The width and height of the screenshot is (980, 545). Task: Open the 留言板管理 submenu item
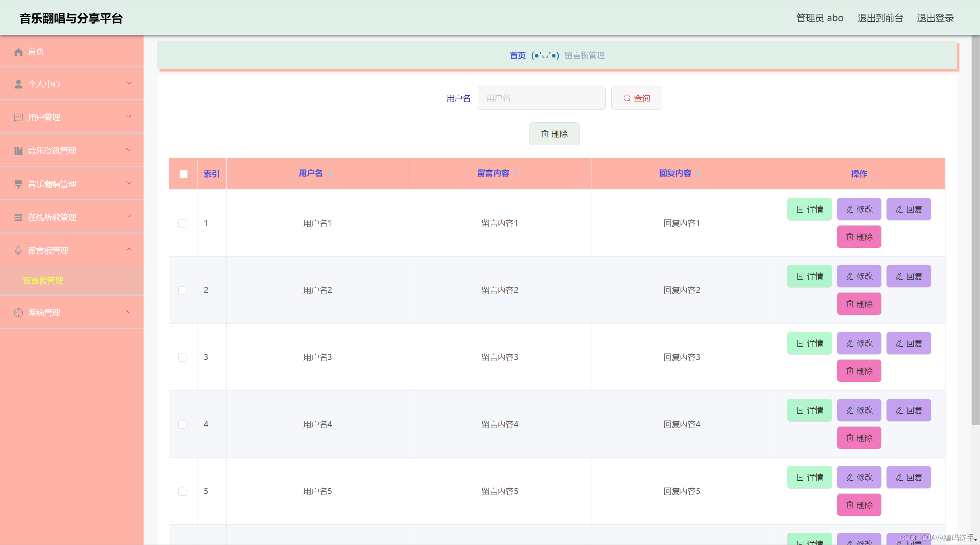tap(43, 281)
